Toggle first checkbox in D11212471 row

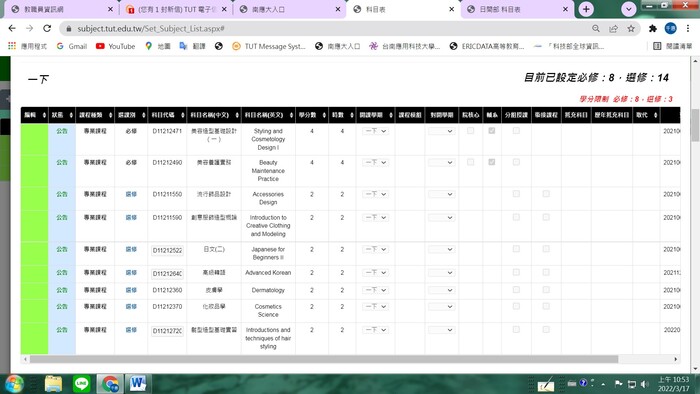(x=470, y=131)
